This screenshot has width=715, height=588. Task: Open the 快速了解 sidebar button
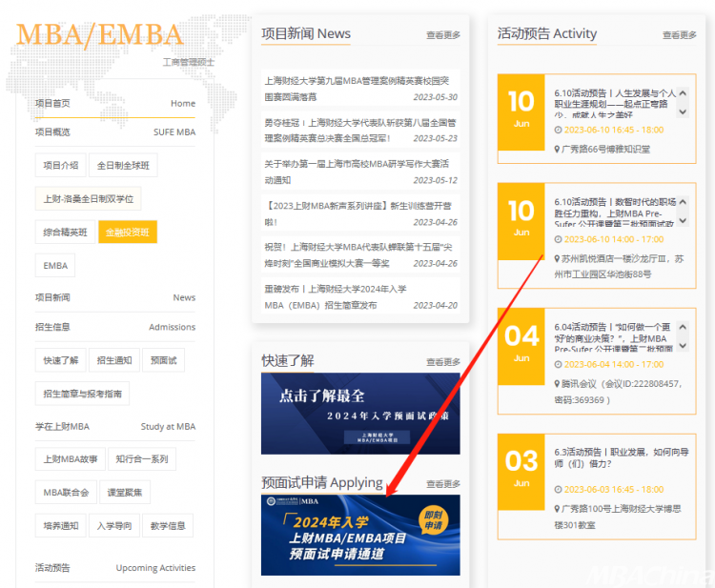click(x=61, y=360)
